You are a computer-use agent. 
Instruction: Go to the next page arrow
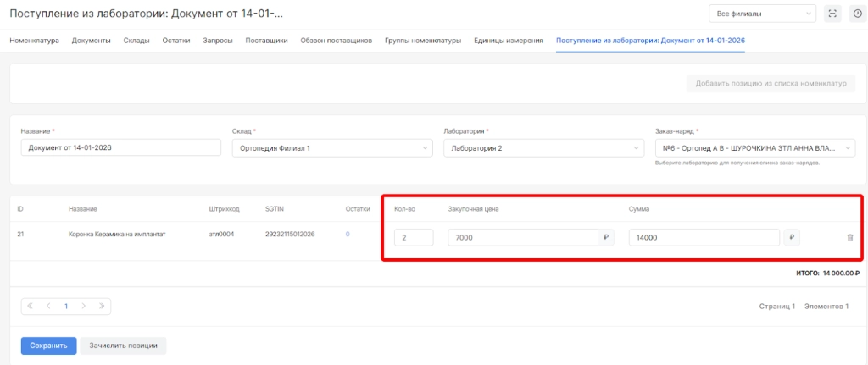84,306
